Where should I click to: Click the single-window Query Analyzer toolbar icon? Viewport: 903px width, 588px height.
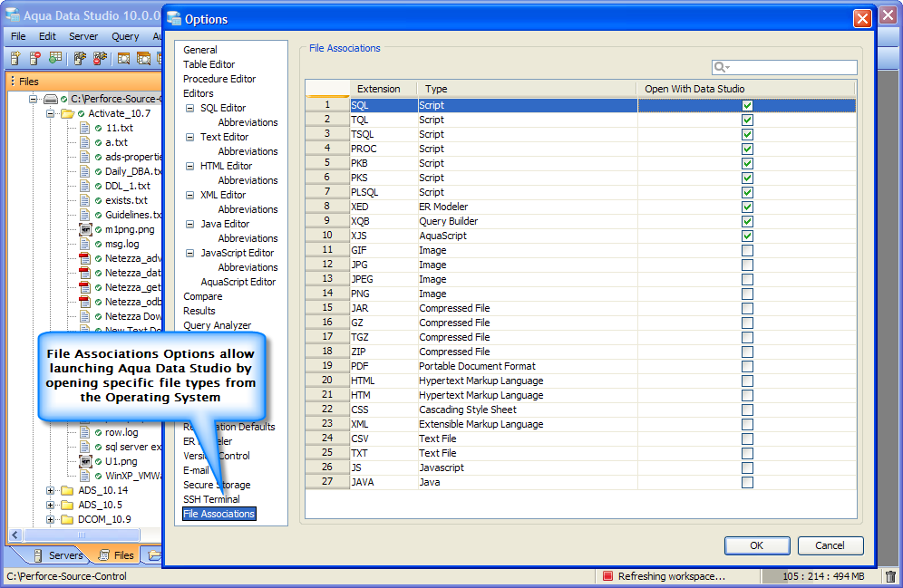[x=123, y=58]
